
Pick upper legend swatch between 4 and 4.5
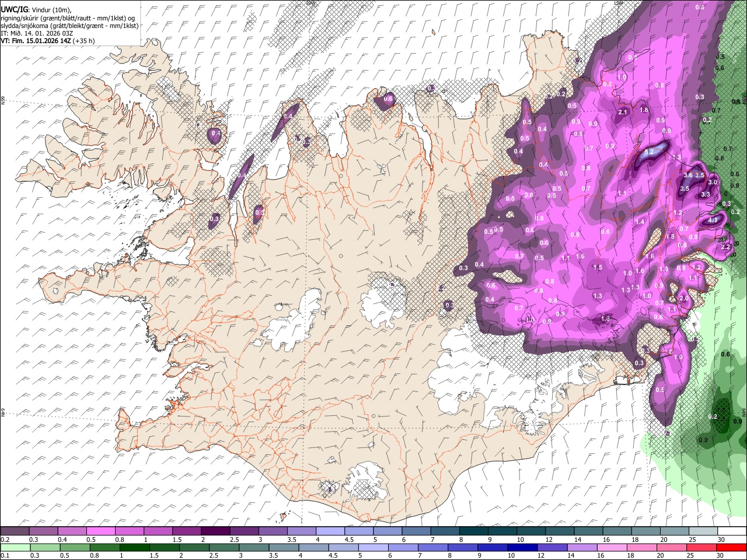(330, 531)
